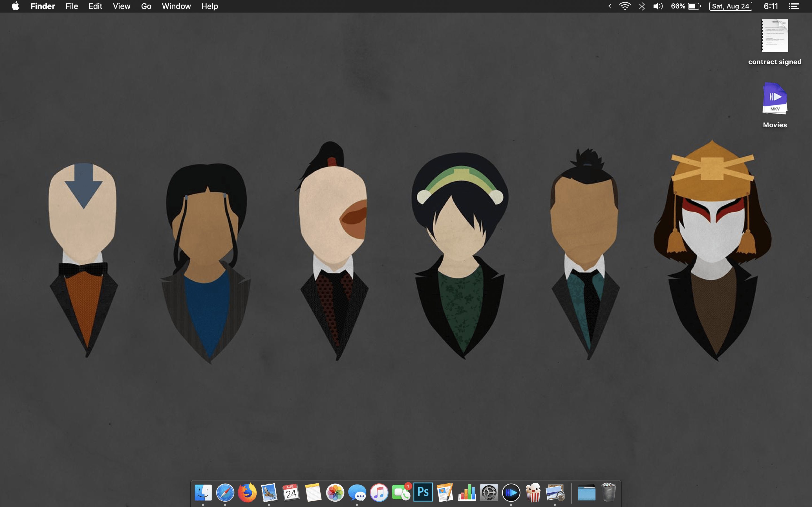Open the Numbers chart icon

click(467, 493)
